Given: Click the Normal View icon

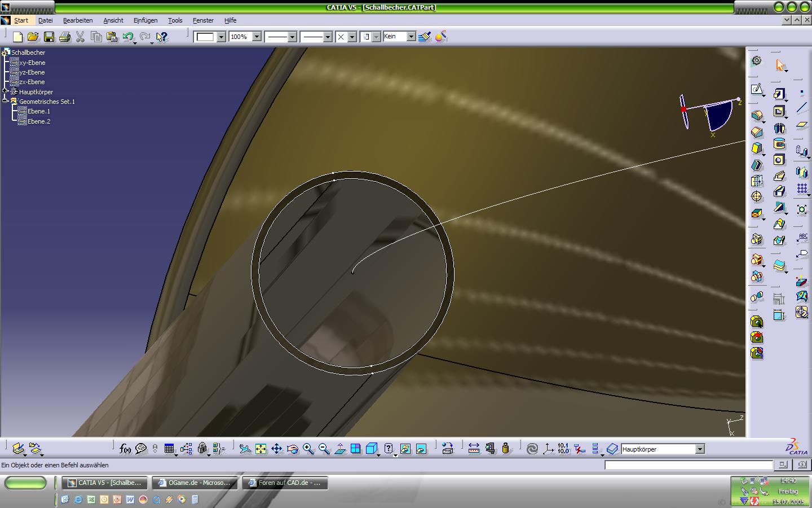Looking at the screenshot, I should coord(339,449).
